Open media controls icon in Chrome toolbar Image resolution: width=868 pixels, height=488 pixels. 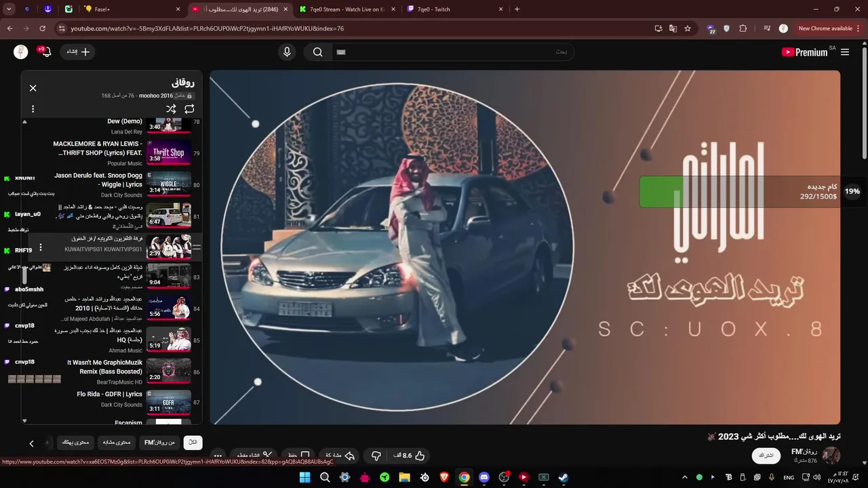767,28
